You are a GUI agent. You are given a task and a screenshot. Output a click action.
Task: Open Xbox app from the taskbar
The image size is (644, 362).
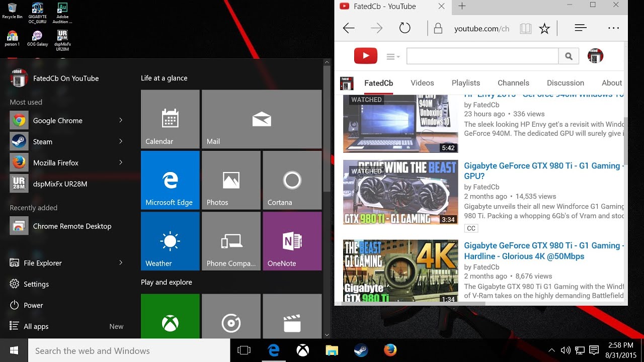coord(302,350)
